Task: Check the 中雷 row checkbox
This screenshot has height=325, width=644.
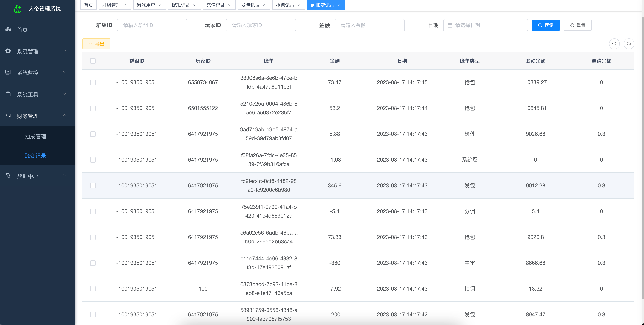Action: (x=93, y=263)
